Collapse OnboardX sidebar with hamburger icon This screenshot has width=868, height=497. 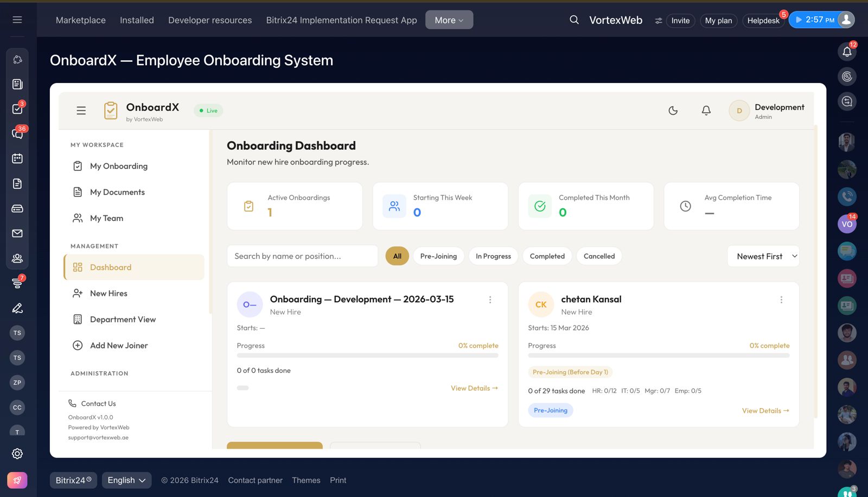81,111
